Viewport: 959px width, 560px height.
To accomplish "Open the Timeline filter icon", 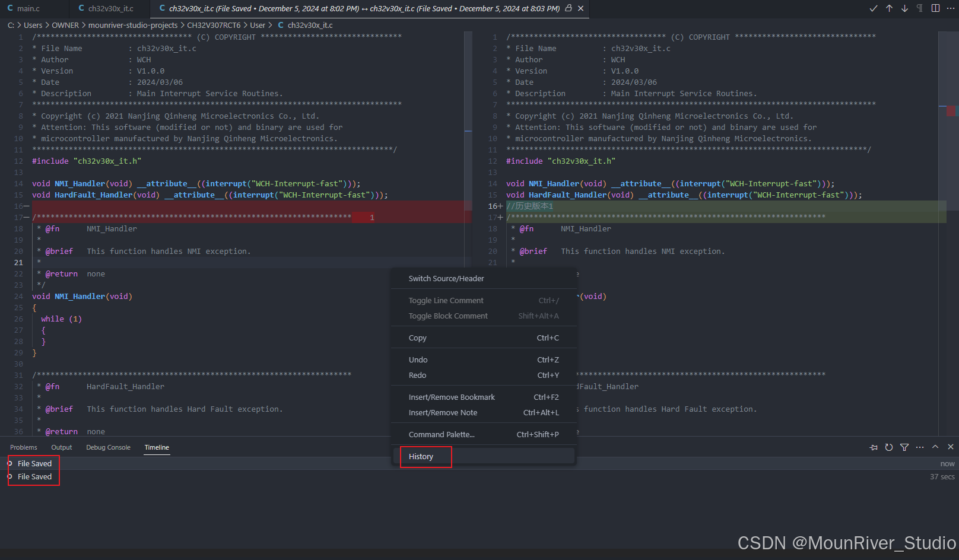I will click(904, 447).
